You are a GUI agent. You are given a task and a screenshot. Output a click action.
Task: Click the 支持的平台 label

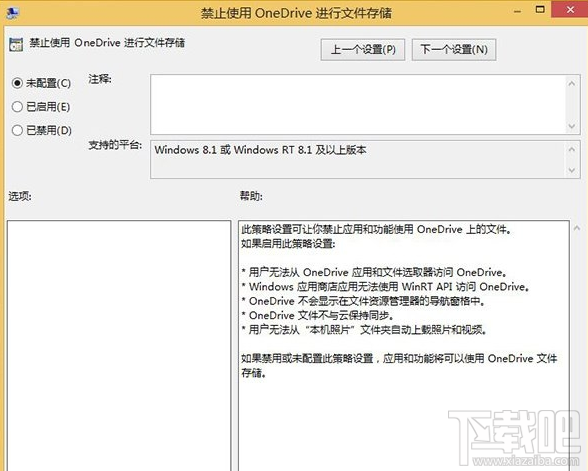pos(115,145)
